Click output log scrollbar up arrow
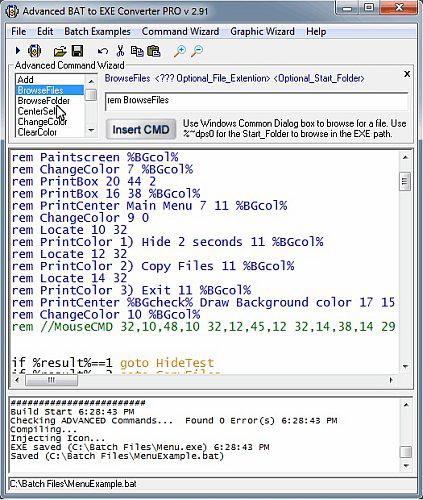Image resolution: width=423 pixels, height=500 pixels. pos(406,405)
